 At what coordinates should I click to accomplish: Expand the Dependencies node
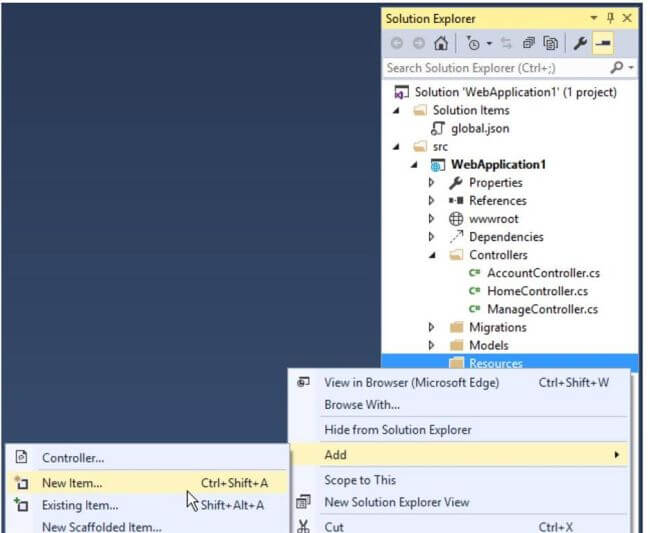(431, 237)
